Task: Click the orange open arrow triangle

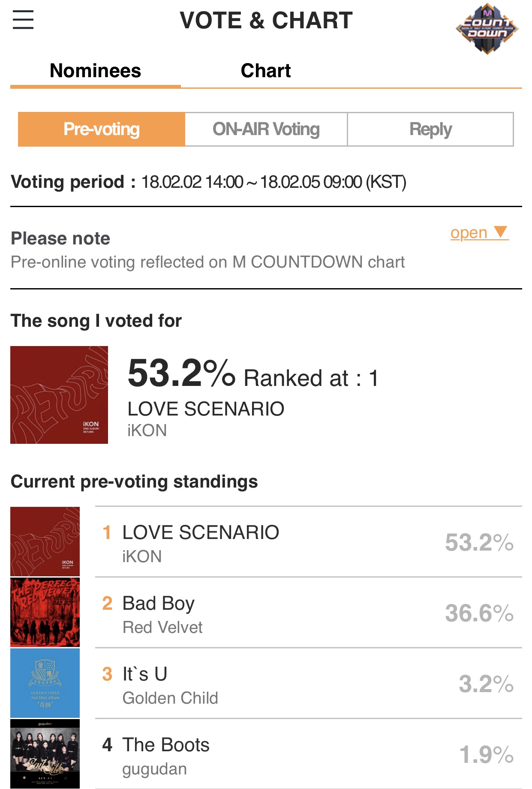Action: (500, 232)
